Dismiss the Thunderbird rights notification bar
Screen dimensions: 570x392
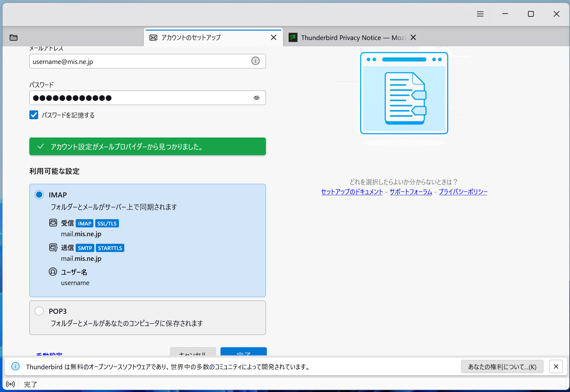(x=556, y=366)
